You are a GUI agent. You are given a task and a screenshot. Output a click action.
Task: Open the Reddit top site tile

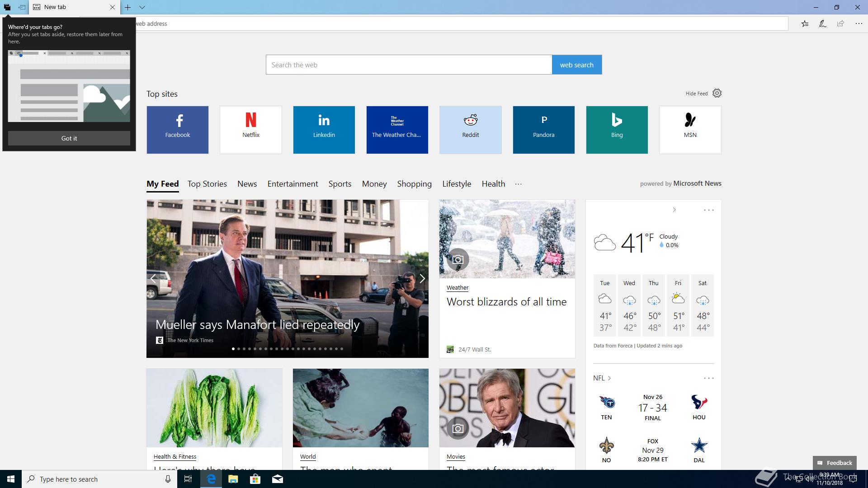click(471, 130)
